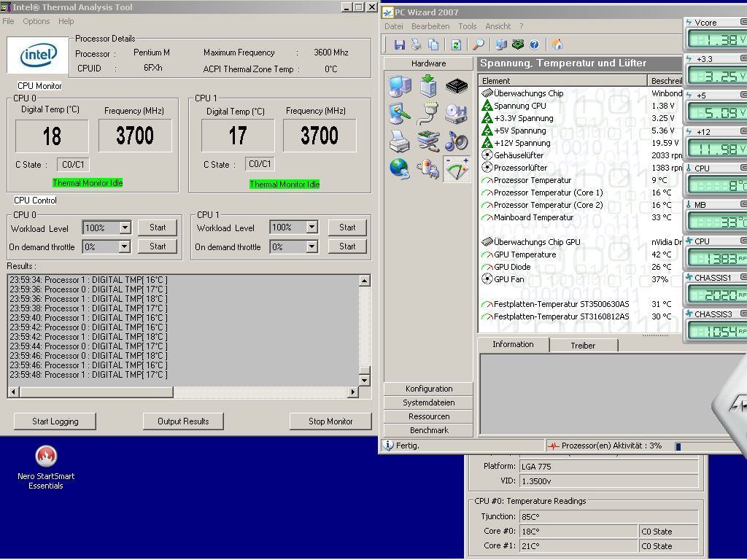Click the results list scroll up arrow

coord(365,281)
